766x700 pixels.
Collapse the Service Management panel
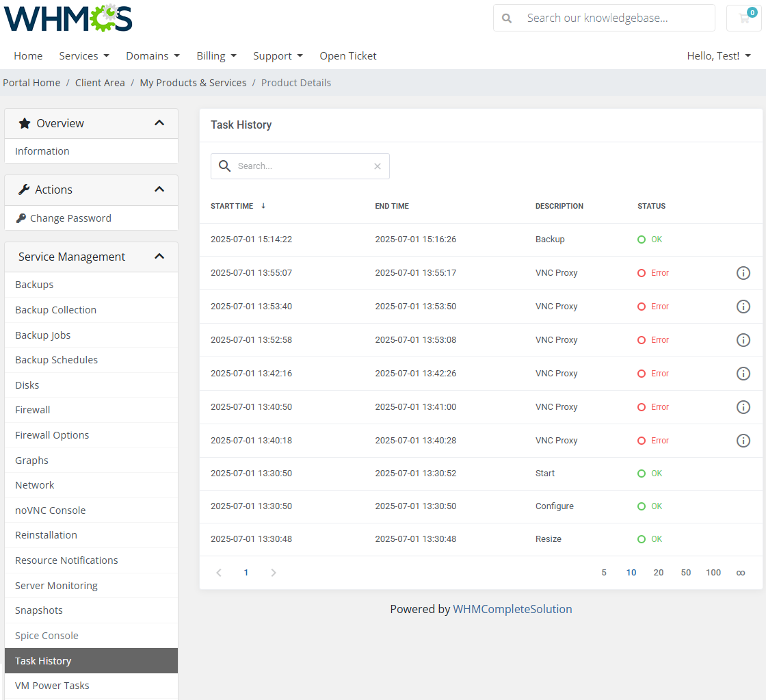[159, 257]
